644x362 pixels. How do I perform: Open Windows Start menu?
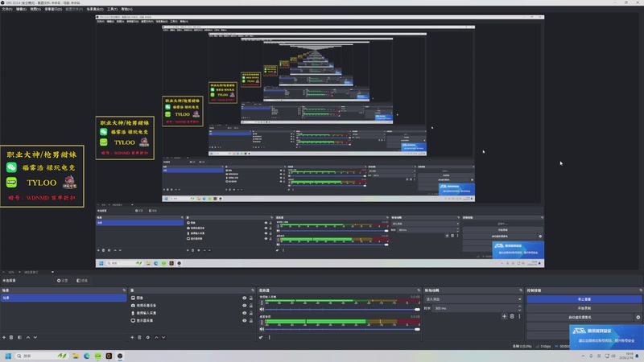click(x=8, y=356)
